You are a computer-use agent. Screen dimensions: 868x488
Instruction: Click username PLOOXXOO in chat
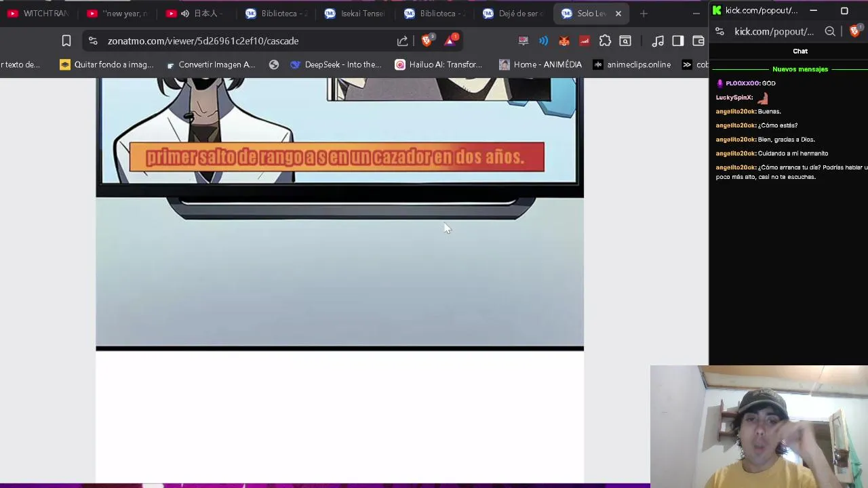pos(743,83)
